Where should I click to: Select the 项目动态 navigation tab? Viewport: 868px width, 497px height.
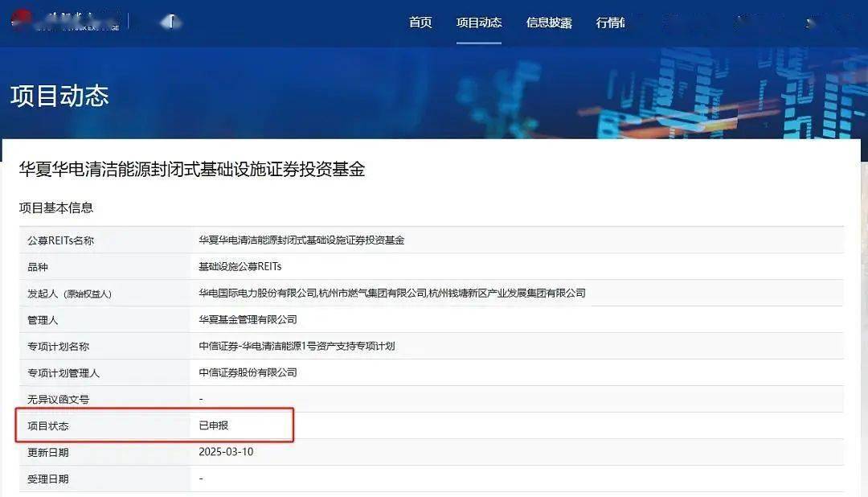pos(479,23)
